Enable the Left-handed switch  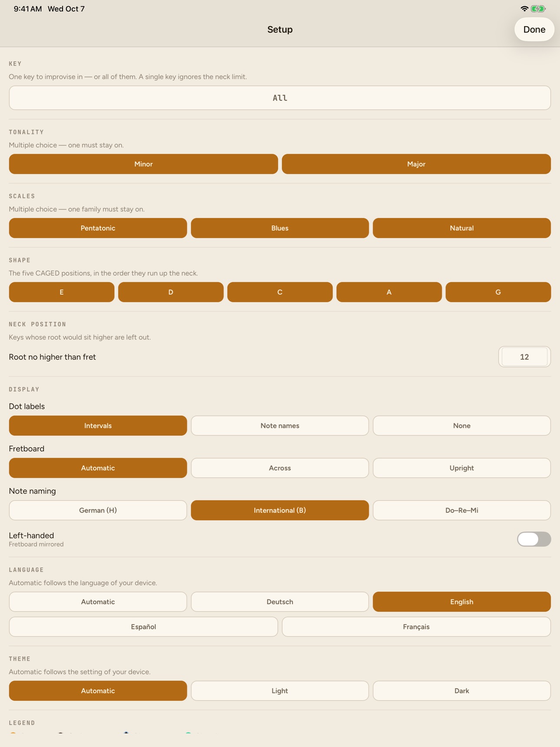click(534, 539)
